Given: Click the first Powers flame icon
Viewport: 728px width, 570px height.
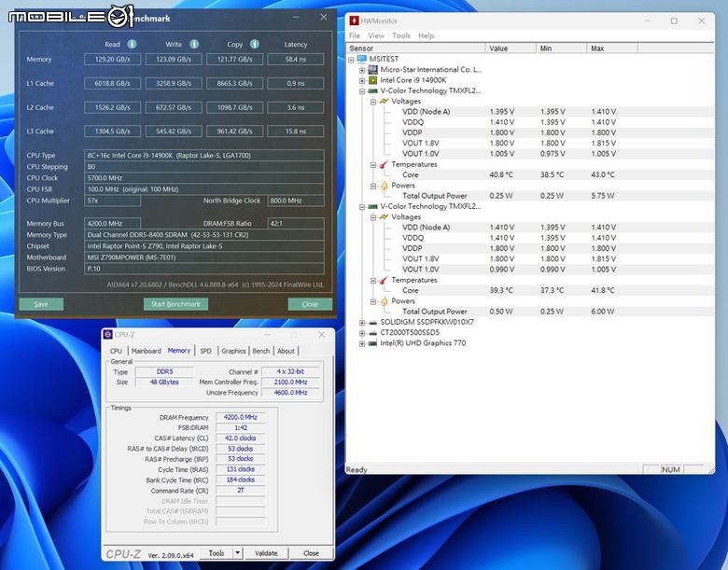Looking at the screenshot, I should [384, 186].
